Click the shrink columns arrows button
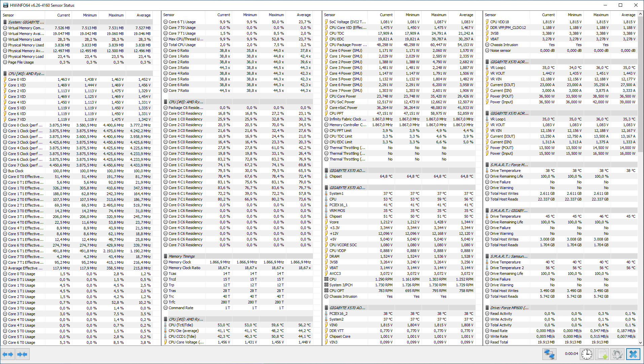The image size is (644, 364). point(22,354)
